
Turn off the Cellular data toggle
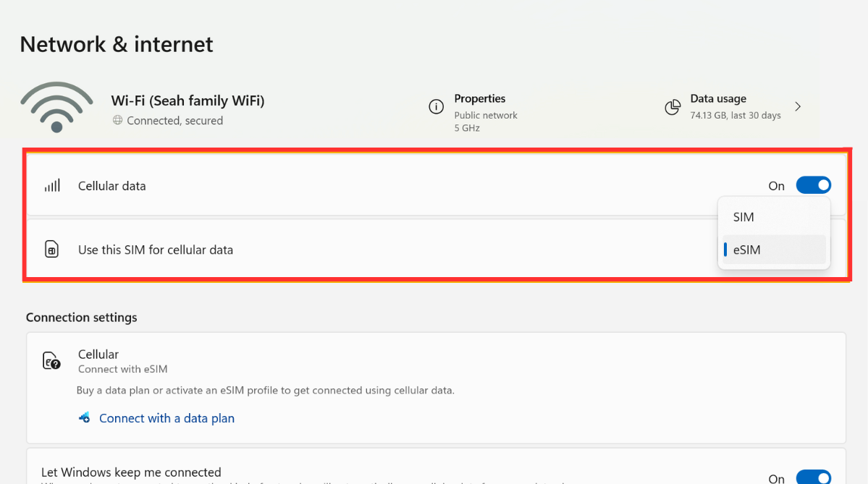tap(813, 186)
